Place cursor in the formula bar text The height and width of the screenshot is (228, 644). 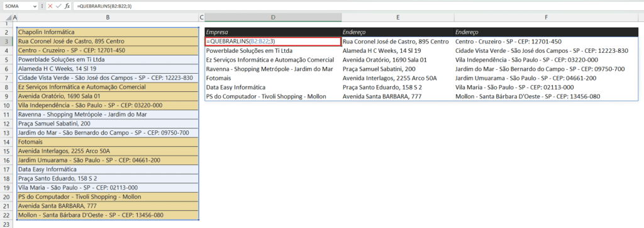(x=357, y=6)
